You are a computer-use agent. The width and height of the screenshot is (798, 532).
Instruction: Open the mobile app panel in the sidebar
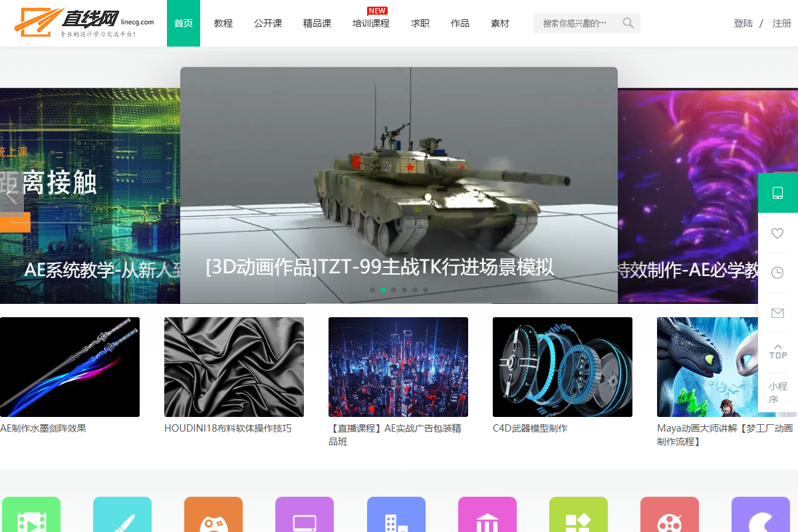pos(777,193)
